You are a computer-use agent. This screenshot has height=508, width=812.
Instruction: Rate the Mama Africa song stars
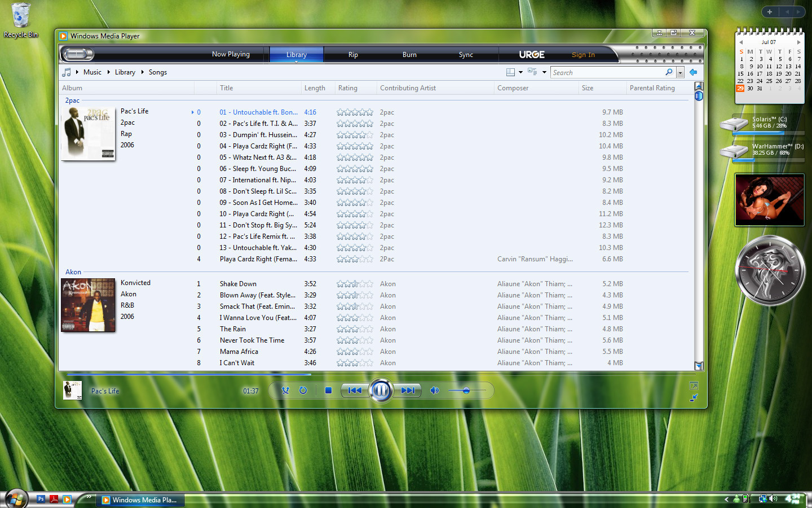click(355, 352)
